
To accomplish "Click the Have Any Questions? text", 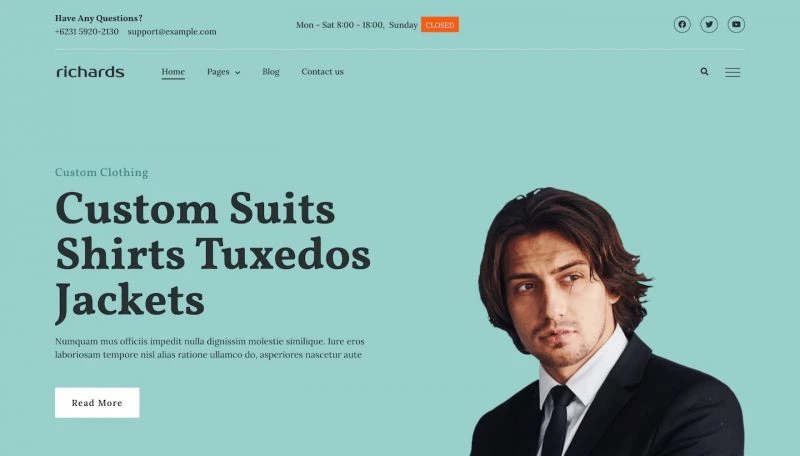I will pos(99,18).
